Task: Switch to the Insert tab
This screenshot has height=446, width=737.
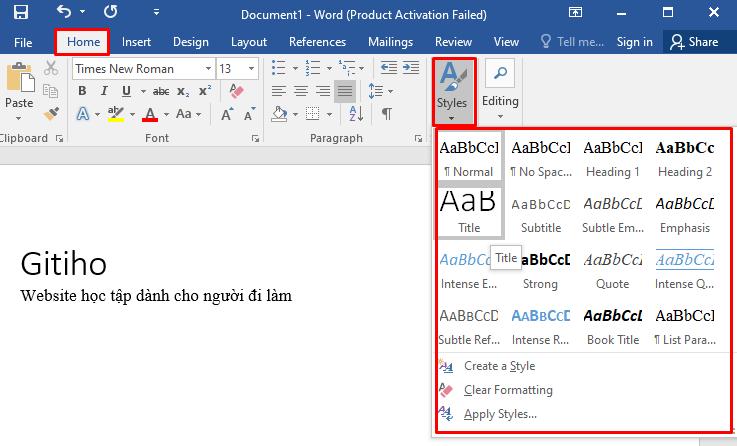Action: (136, 42)
